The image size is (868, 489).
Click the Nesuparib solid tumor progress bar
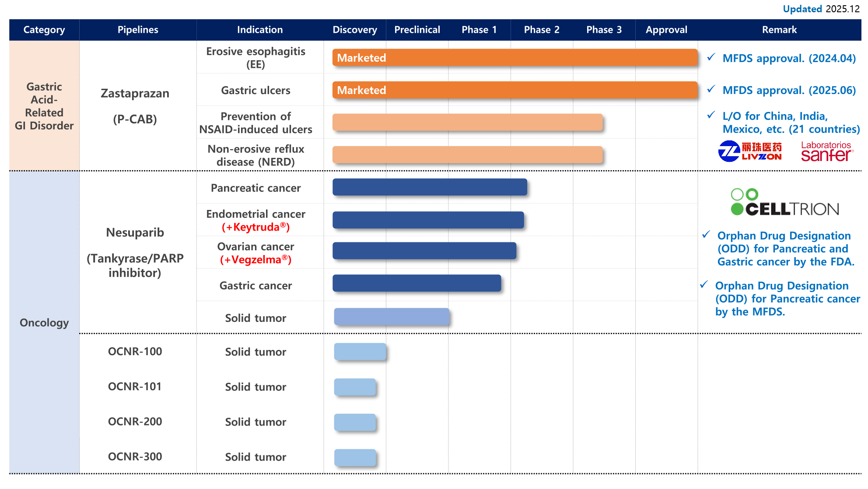[x=392, y=317]
